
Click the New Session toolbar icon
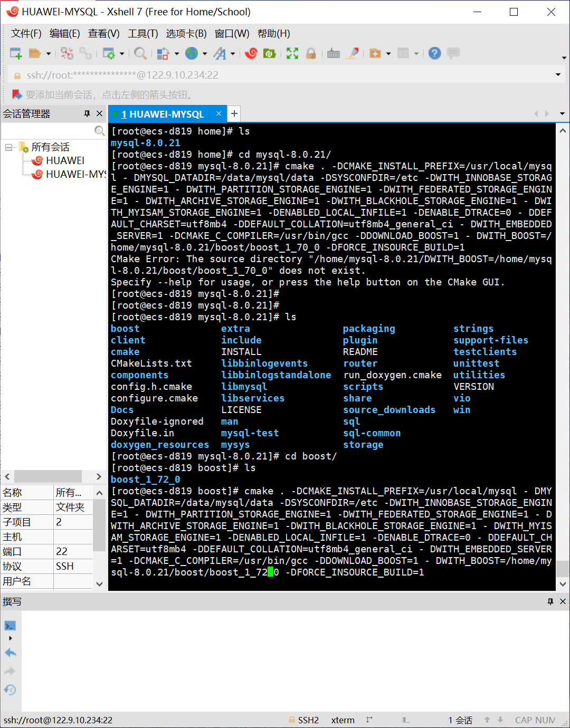[x=16, y=53]
